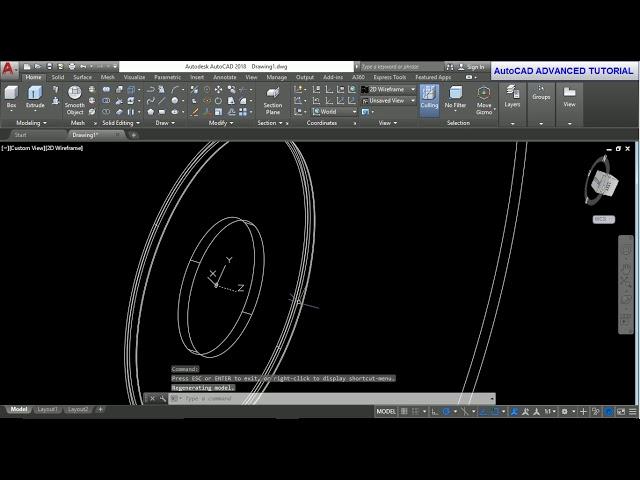Toggle the Culling selection option

pos(429,96)
